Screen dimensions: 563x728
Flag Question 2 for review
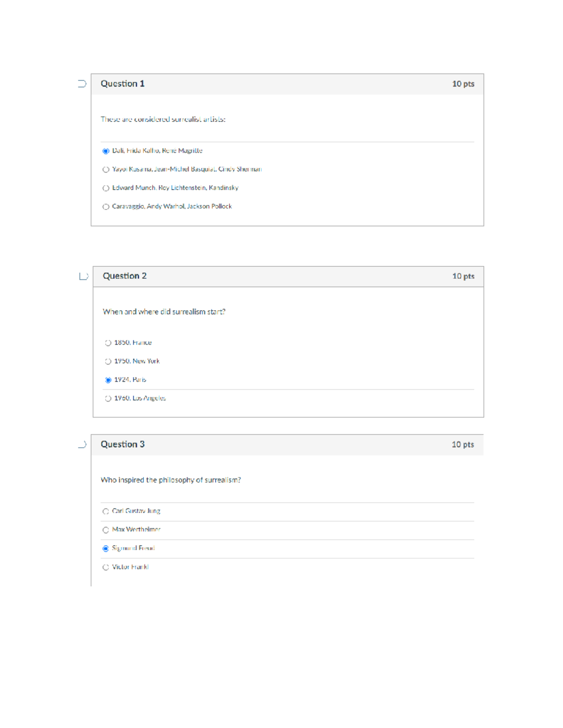pos(84,276)
